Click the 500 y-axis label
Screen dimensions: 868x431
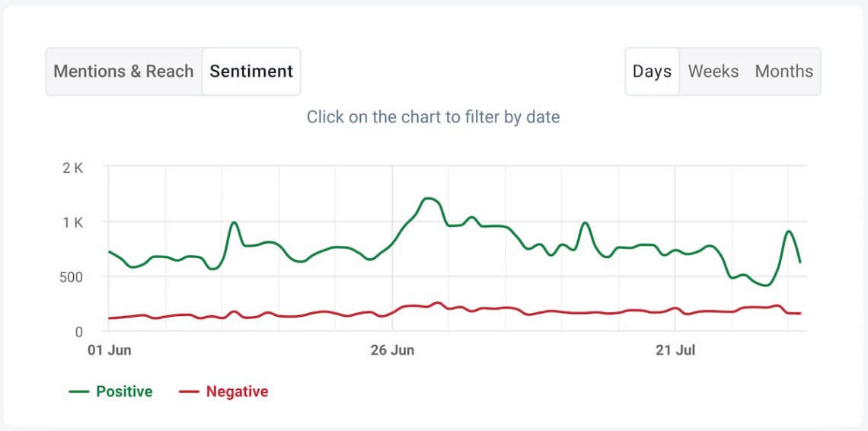[71, 276]
